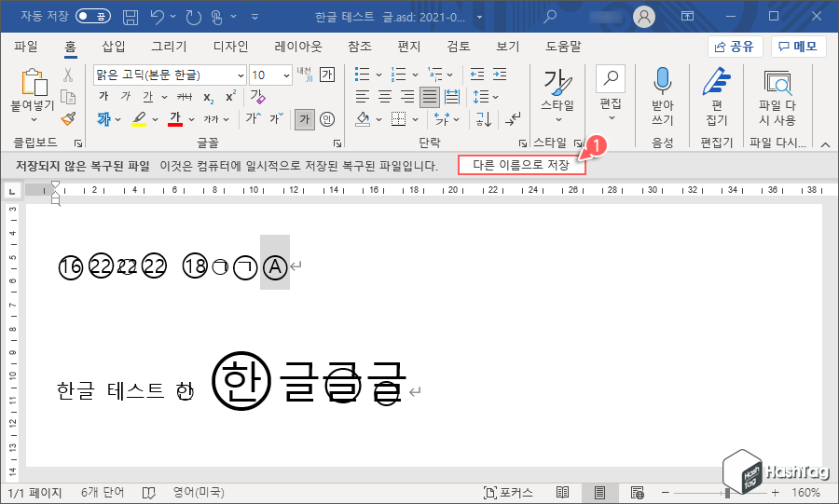Toggle subscript formatting
The image size is (839, 504).
coord(208,97)
